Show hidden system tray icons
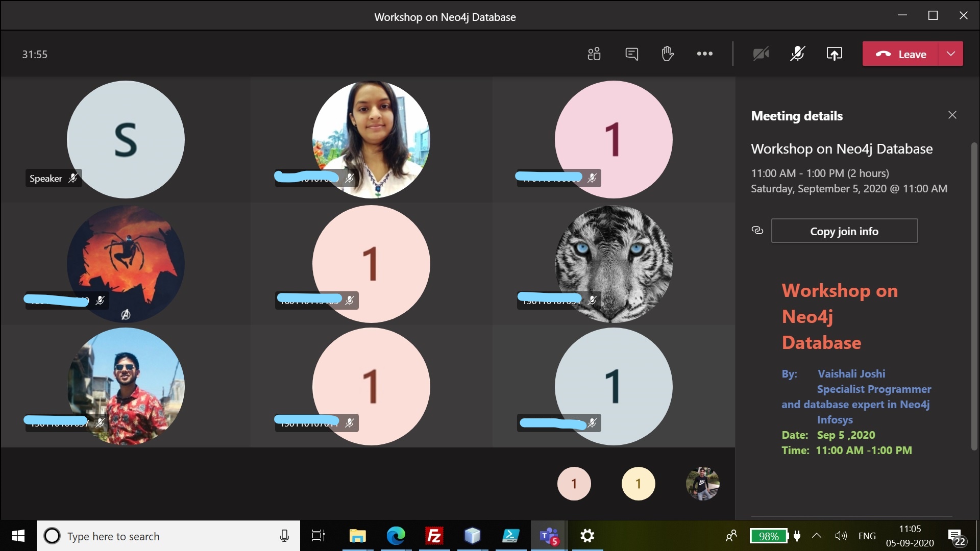Image resolution: width=980 pixels, height=551 pixels. (816, 536)
